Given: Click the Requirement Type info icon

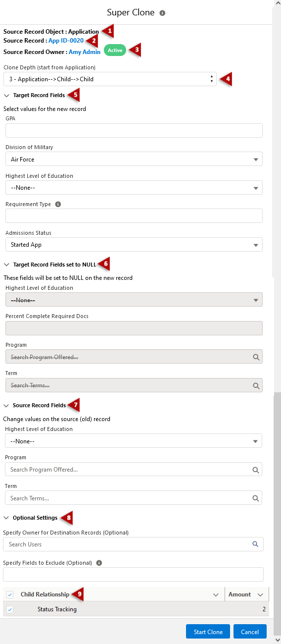Looking at the screenshot, I should (58, 204).
